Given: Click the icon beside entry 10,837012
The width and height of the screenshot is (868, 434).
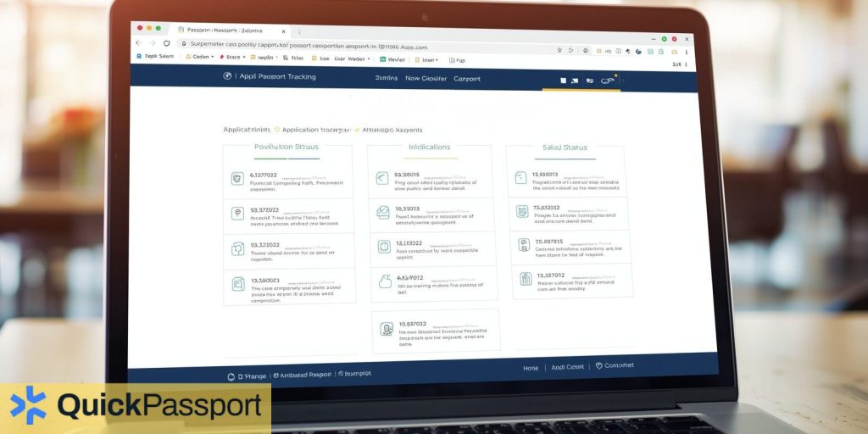Looking at the screenshot, I should coord(385,328).
